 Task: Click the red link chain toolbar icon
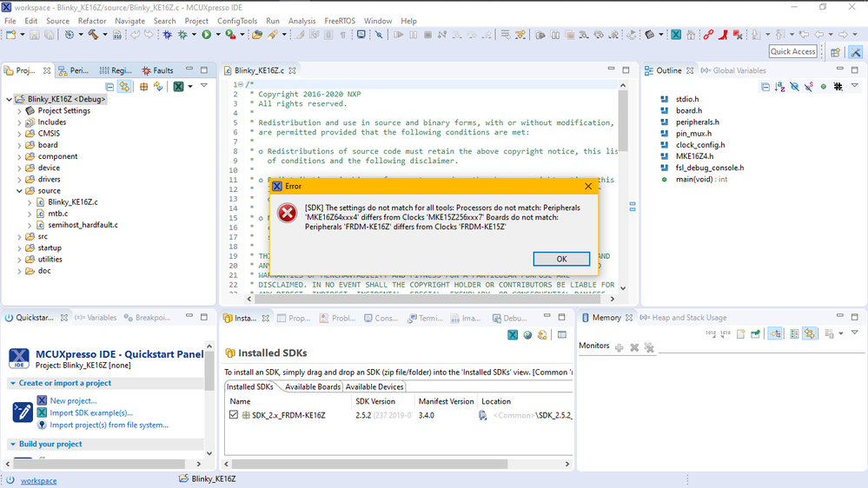click(x=708, y=35)
